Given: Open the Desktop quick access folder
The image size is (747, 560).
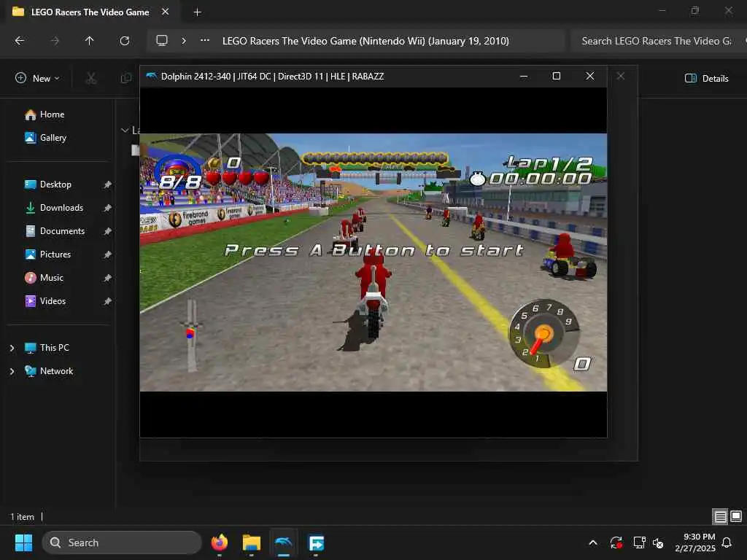Looking at the screenshot, I should pos(48,184).
